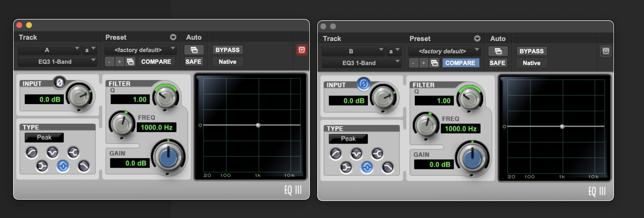The height and width of the screenshot is (218, 644).
Task: Select Notch filter type in track B window
Action: [357, 154]
